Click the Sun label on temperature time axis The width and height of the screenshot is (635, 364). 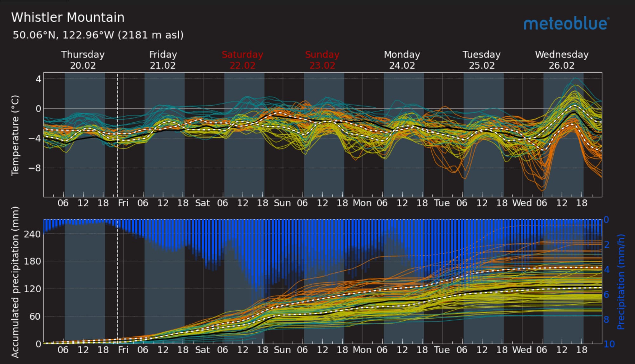pos(282,203)
